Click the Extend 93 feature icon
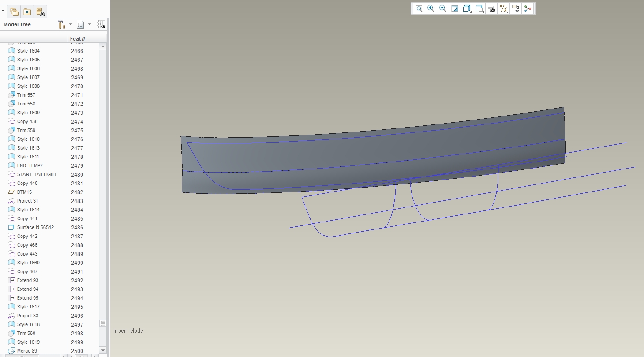644x357 pixels. 11,280
